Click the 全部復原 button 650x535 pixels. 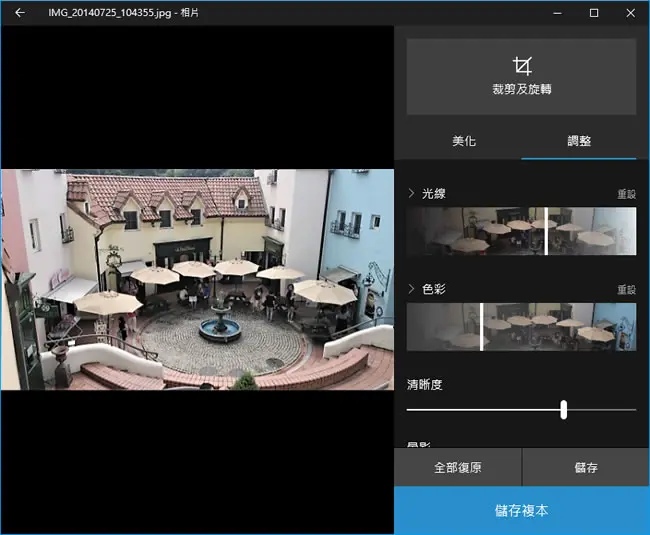458,467
